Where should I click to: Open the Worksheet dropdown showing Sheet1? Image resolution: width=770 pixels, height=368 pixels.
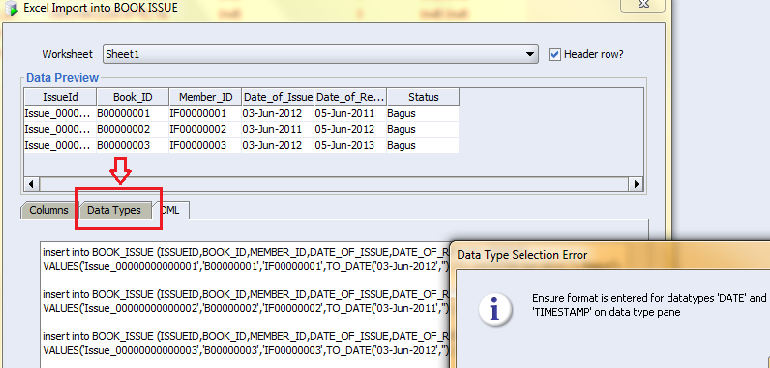pyautogui.click(x=321, y=54)
